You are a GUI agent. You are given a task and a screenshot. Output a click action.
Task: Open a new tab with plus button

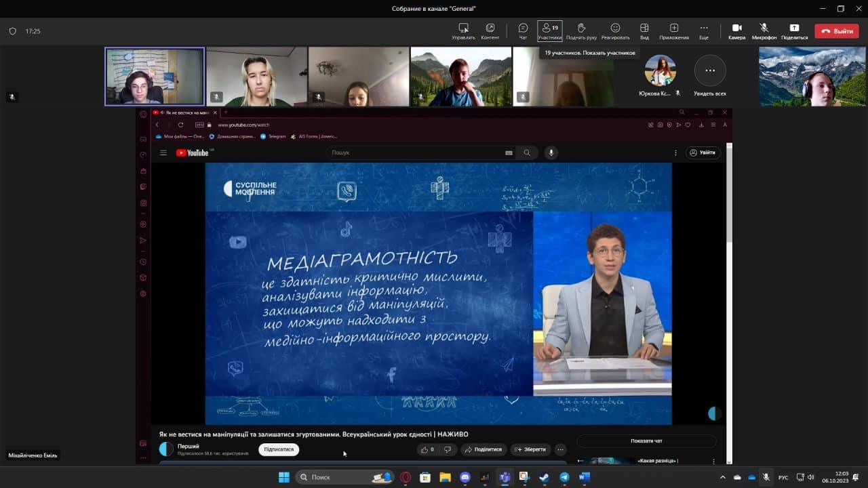click(226, 113)
